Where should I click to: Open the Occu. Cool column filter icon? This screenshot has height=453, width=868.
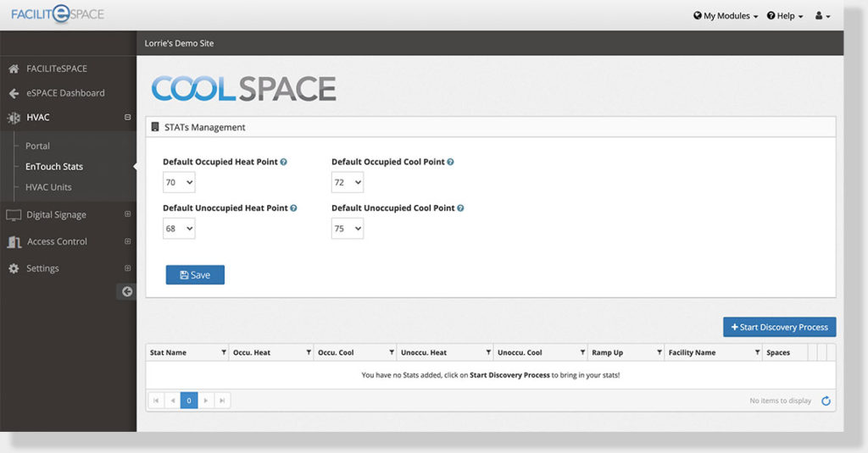392,352
